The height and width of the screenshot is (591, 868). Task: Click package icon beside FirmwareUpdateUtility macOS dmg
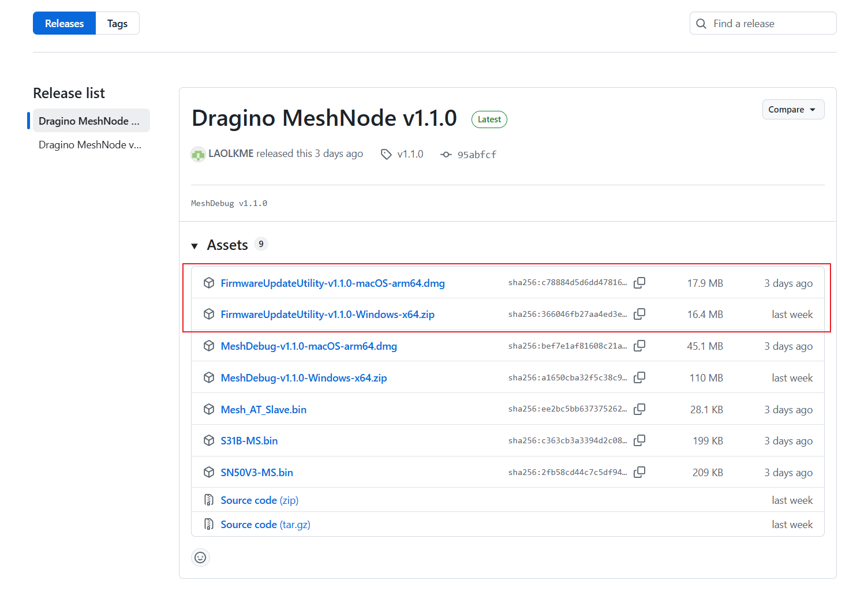tap(209, 283)
